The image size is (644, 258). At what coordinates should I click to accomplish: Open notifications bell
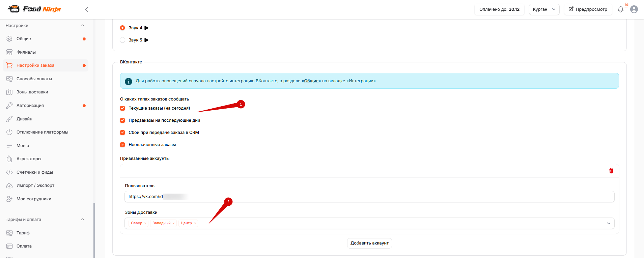click(620, 9)
